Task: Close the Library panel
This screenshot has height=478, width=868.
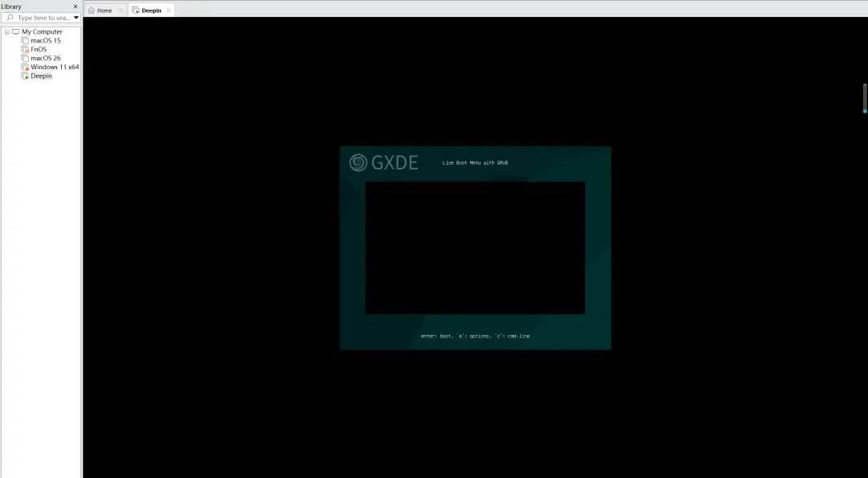Action: (76, 6)
